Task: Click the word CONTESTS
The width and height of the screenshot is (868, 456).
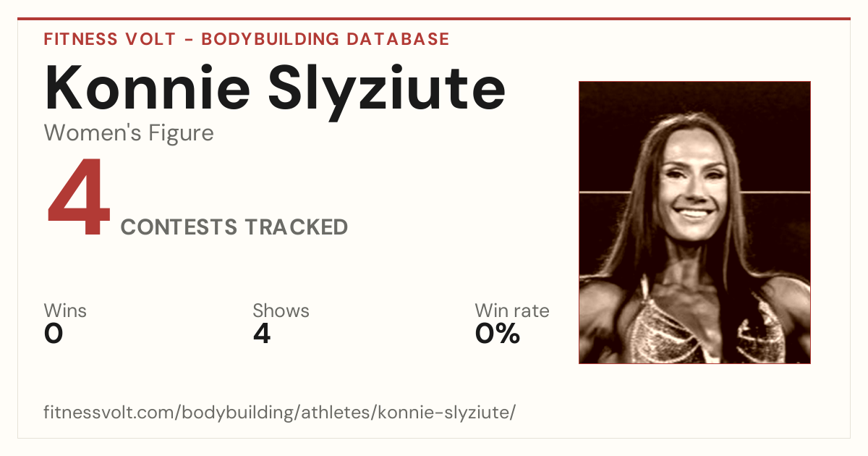Action: pyautogui.click(x=179, y=227)
